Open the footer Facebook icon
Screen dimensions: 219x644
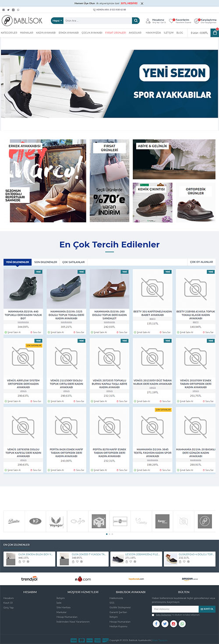pyautogui.click(x=156, y=623)
